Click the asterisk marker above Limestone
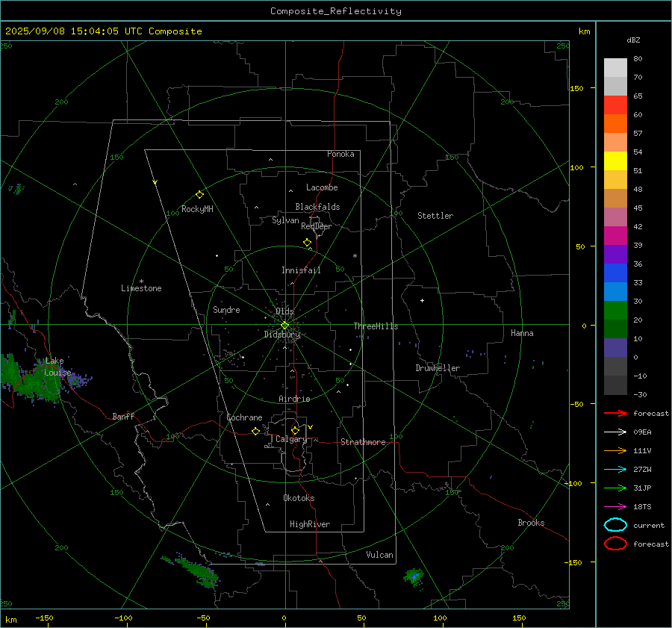The height and width of the screenshot is (628, 672). pyautogui.click(x=141, y=282)
